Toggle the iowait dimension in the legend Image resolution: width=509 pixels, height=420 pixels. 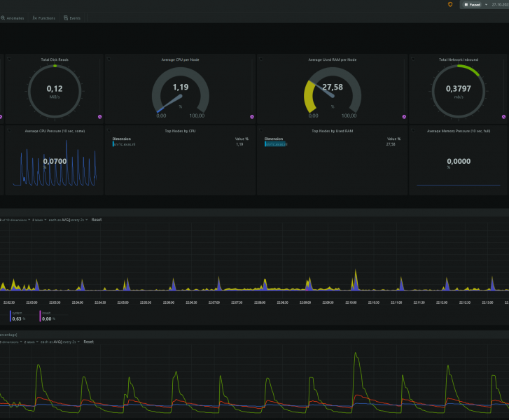[x=48, y=316]
